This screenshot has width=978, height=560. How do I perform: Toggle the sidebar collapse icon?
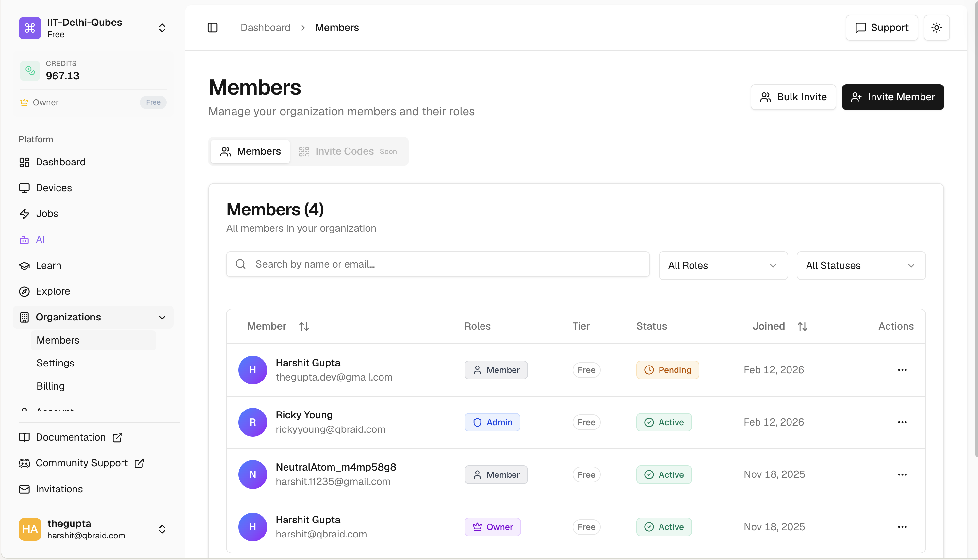click(x=212, y=28)
